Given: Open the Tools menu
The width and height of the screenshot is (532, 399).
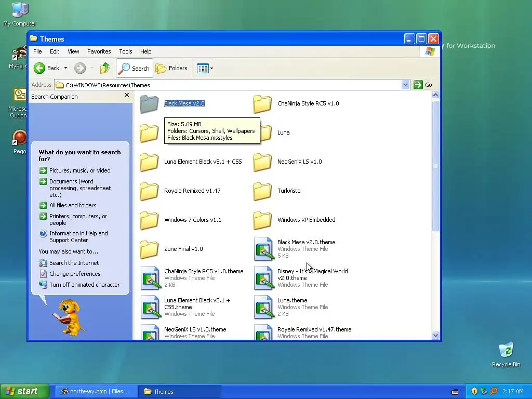Looking at the screenshot, I should point(126,51).
